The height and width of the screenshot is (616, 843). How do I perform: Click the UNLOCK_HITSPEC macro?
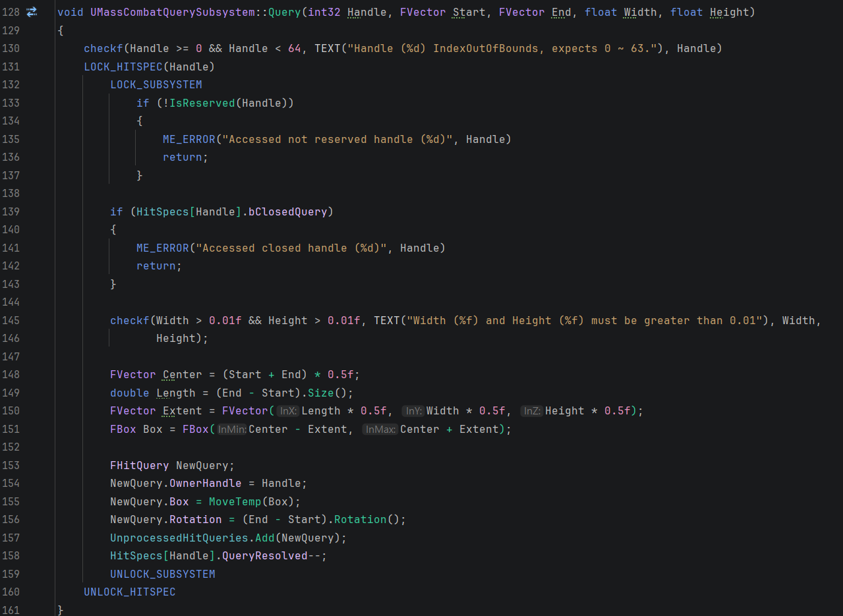point(130,592)
